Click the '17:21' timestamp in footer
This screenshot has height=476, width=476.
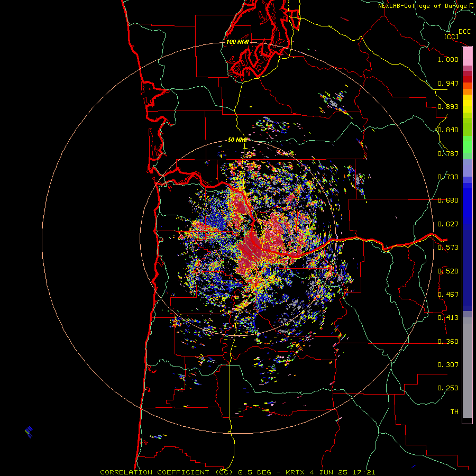(364, 472)
